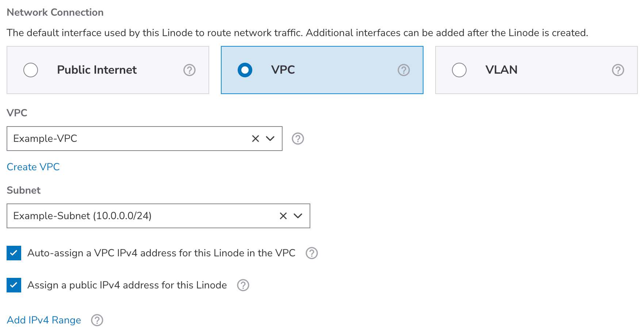Show help for auto-assign VPC IPv4
This screenshot has width=644, height=334.
tap(311, 253)
